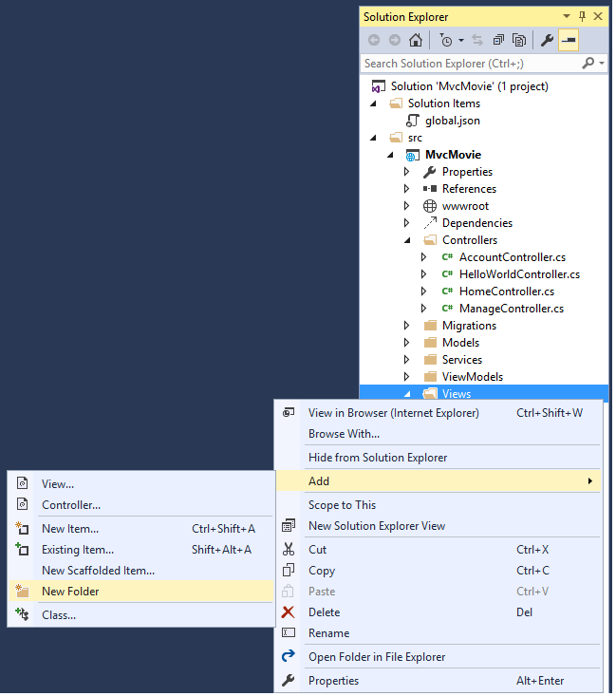This screenshot has height=696, width=616.
Task: Choose View in Browser (Internet Explorer)
Action: 439,415
